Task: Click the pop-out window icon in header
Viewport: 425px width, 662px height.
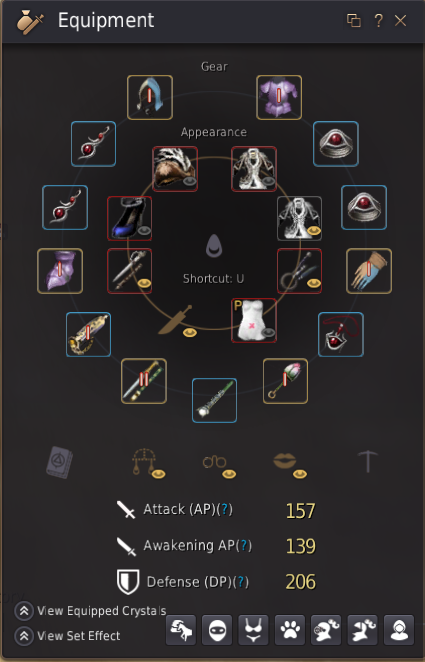Action: tap(354, 20)
